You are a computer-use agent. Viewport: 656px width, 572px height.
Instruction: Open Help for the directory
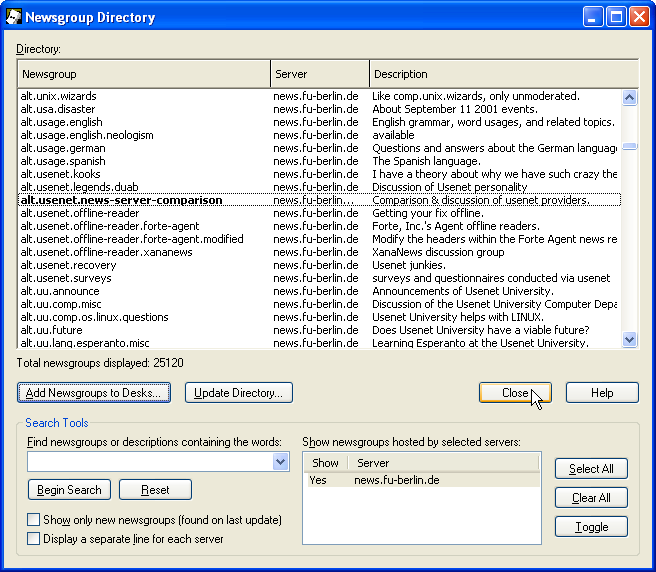coord(602,393)
